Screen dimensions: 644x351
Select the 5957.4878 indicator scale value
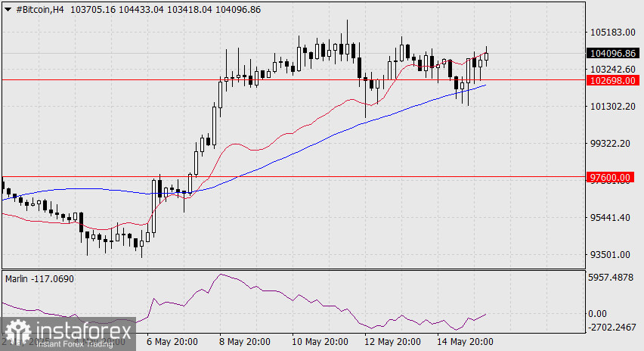pyautogui.click(x=611, y=278)
